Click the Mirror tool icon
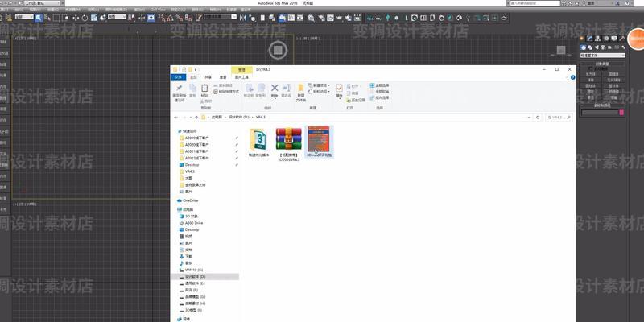Viewport: 644px width, 322px height. [x=243, y=18]
